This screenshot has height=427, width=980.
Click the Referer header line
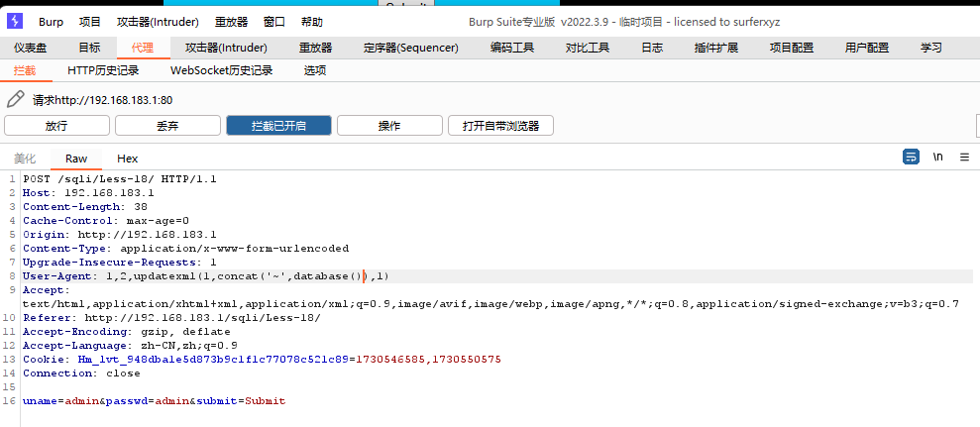point(171,318)
